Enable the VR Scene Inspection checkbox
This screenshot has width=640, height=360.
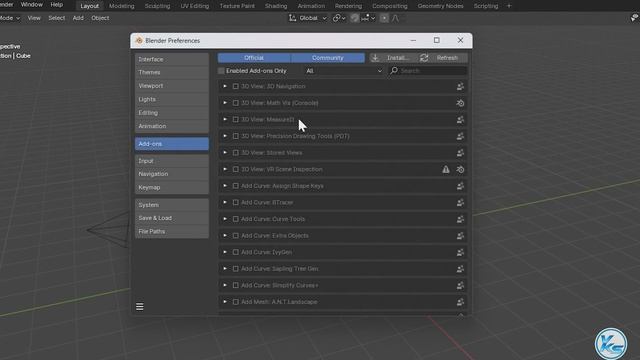(236, 169)
